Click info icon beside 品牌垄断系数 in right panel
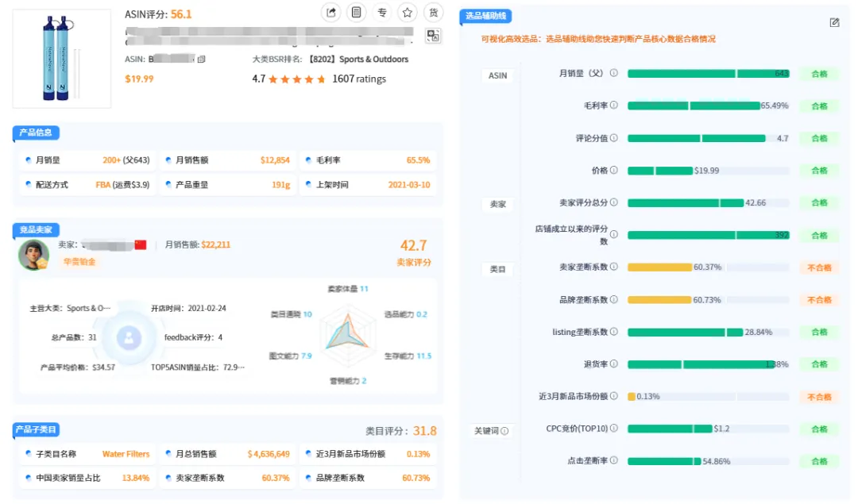The image size is (858, 504). point(614,299)
